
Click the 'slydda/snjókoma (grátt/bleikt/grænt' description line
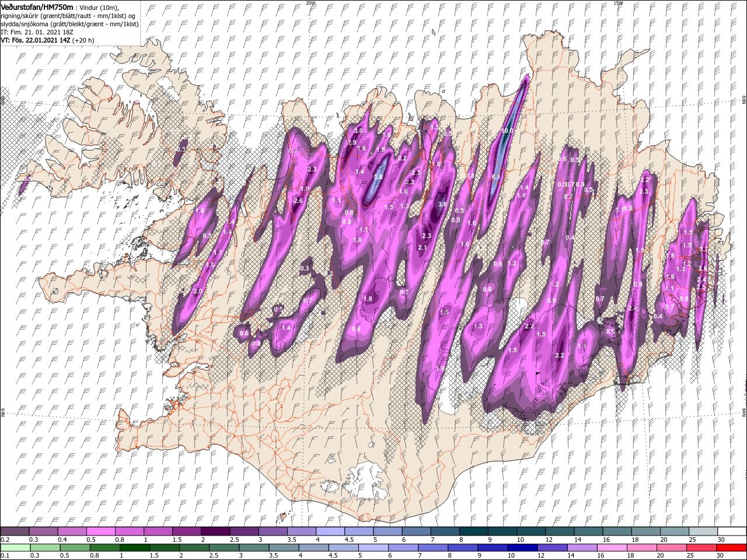point(68,23)
